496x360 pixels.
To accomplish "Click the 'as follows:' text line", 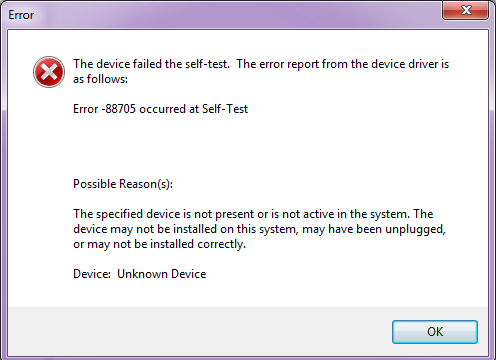I will click(x=100, y=79).
